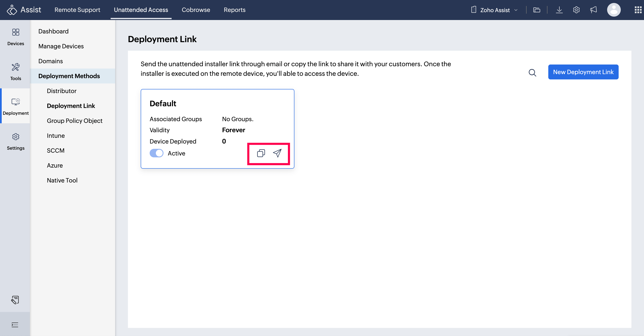Click the copy deployment link icon

pos(261,153)
